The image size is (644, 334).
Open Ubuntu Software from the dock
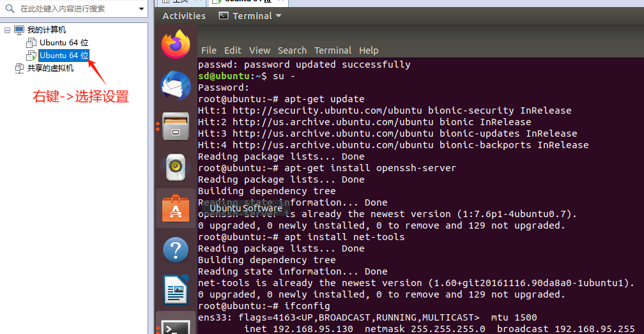(x=176, y=208)
